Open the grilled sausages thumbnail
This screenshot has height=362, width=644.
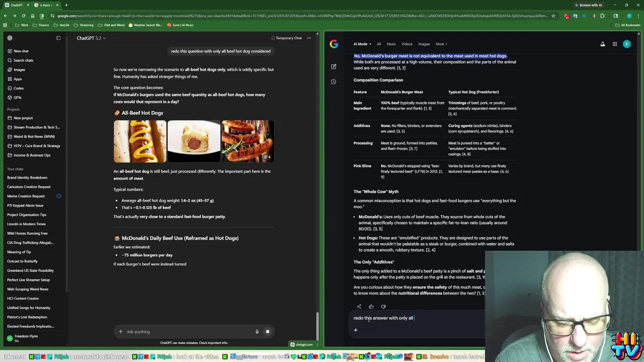pyautogui.click(x=248, y=141)
